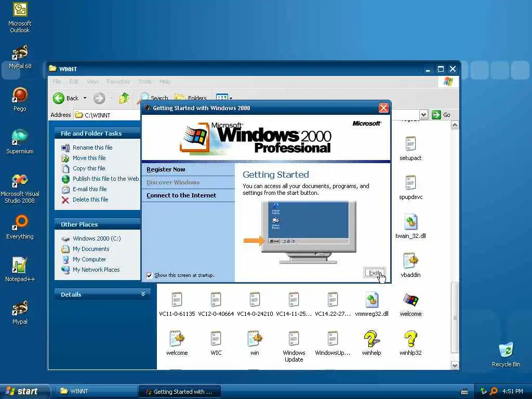Collapse the File and Folder Tasks header
The image size is (532, 399).
pos(97,134)
